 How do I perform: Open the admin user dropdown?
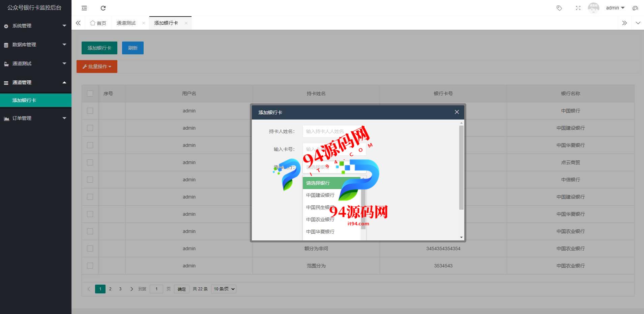click(x=615, y=8)
